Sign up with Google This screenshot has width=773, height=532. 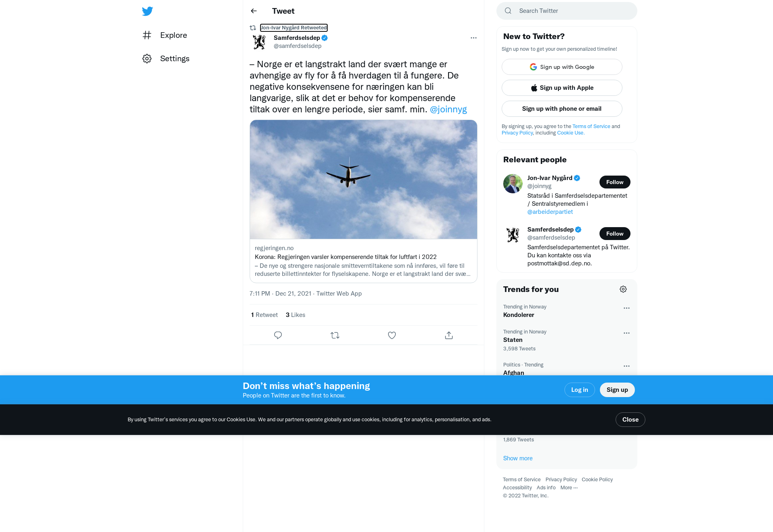(562, 67)
